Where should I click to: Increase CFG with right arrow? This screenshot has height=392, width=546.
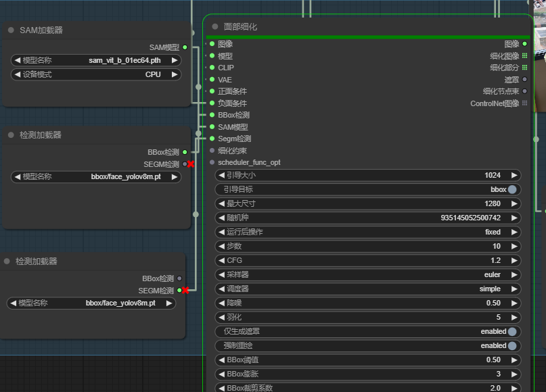point(514,260)
